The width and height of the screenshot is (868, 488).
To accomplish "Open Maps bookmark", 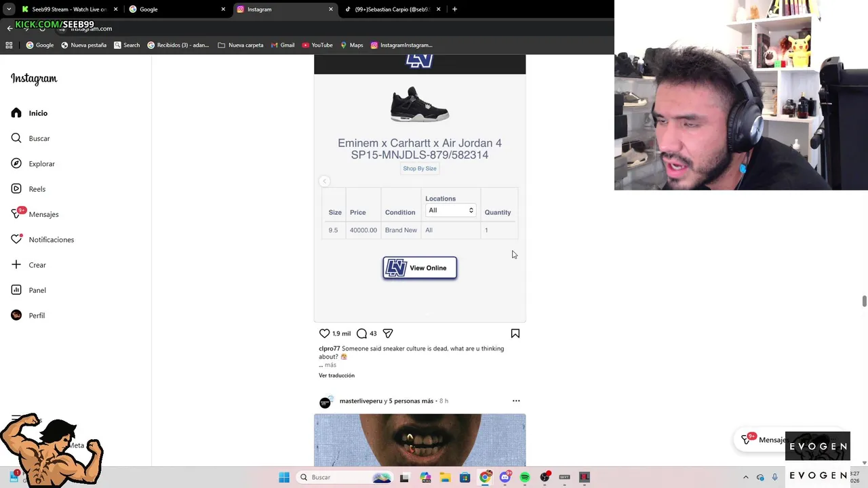I will coord(352,45).
